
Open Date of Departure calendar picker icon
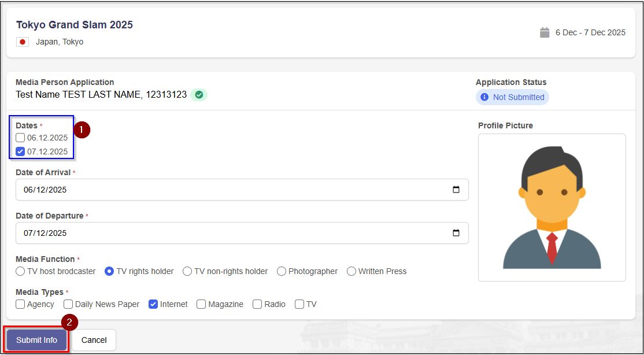point(456,233)
